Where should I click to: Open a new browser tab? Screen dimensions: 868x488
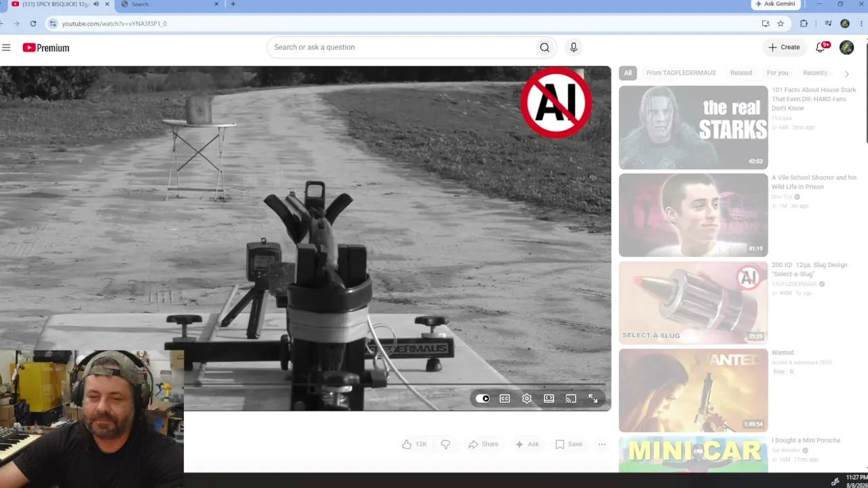click(x=233, y=4)
